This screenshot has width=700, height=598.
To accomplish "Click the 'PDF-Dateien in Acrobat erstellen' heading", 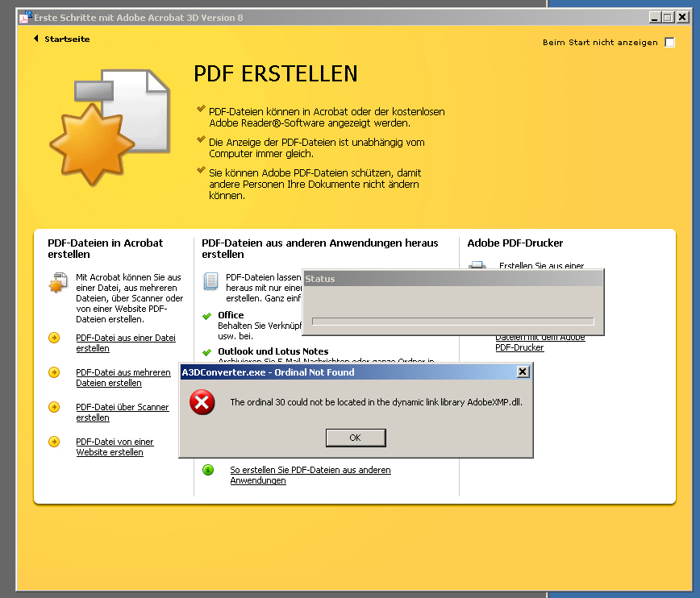I will (106, 248).
